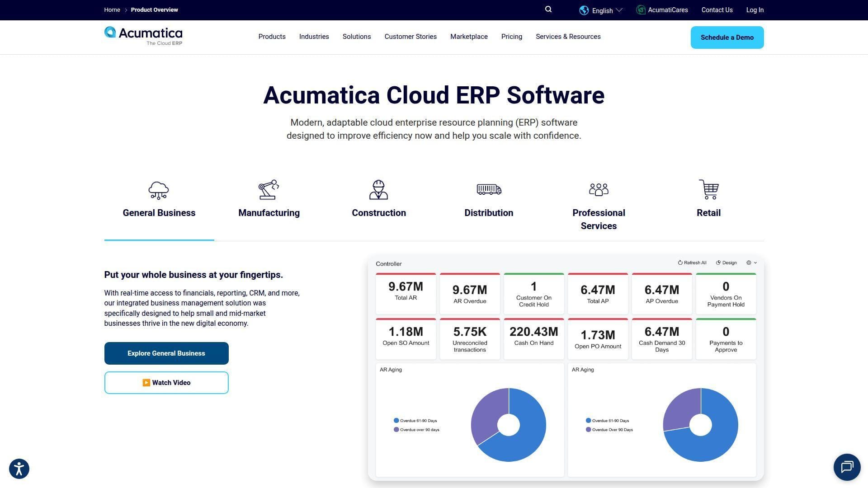This screenshot has width=868, height=488.
Task: Click the Vendors On Payment Hold tile
Action: coord(726,294)
